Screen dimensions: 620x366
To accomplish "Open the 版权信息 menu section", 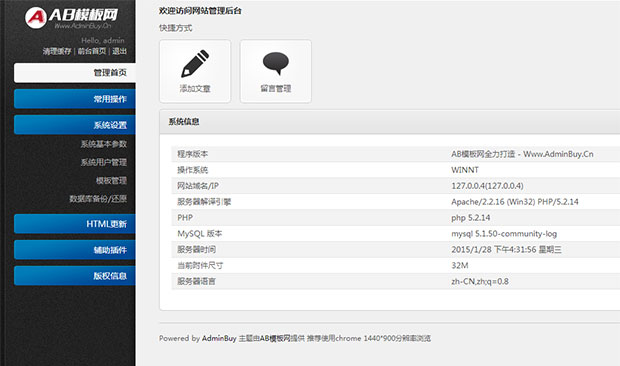I will point(75,276).
